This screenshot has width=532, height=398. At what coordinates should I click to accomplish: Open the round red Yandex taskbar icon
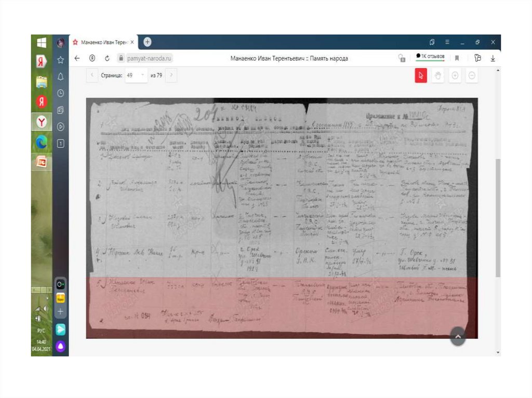pos(42,102)
